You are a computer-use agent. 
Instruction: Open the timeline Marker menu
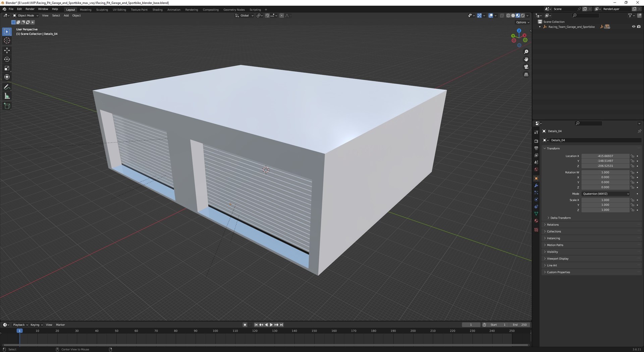pyautogui.click(x=60, y=325)
